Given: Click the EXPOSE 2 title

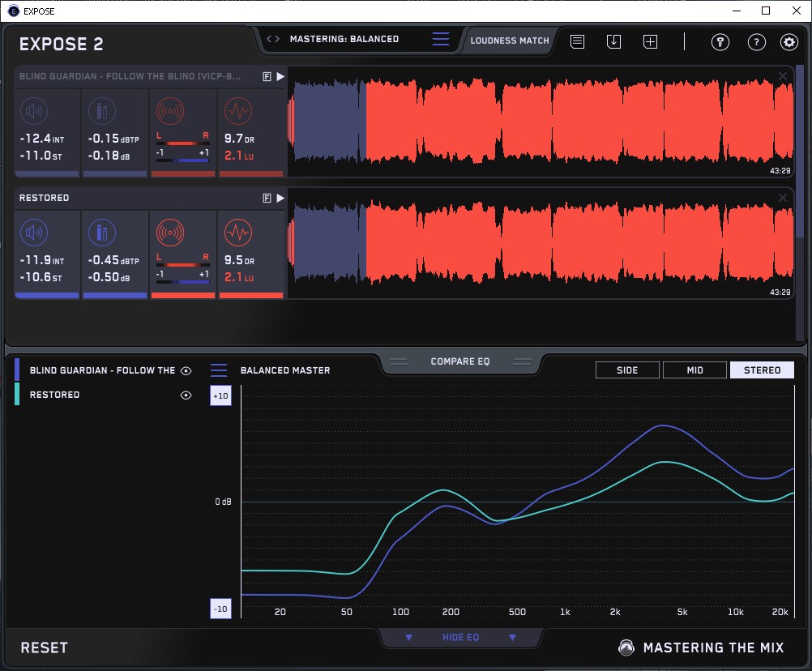Looking at the screenshot, I should pyautogui.click(x=61, y=44).
